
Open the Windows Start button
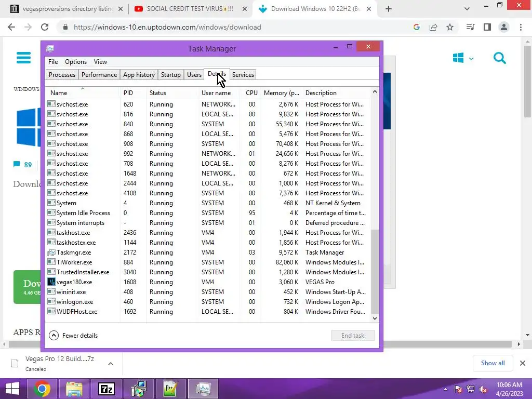coord(12,389)
